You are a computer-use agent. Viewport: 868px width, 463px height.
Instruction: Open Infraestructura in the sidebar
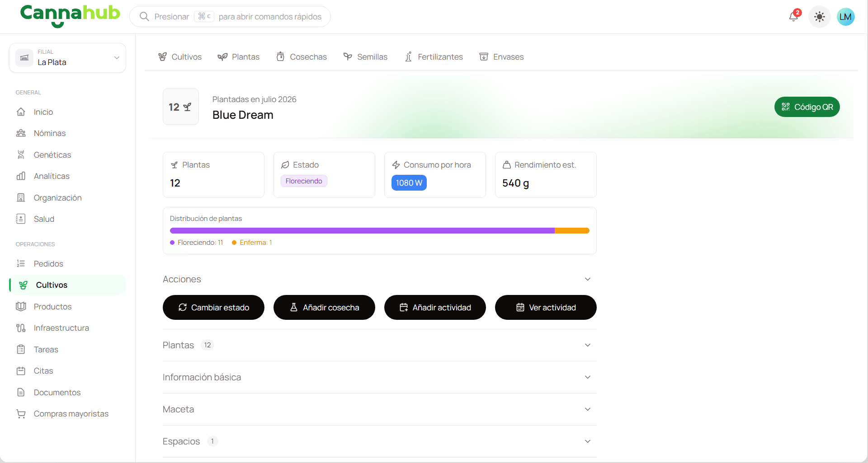(x=68, y=328)
